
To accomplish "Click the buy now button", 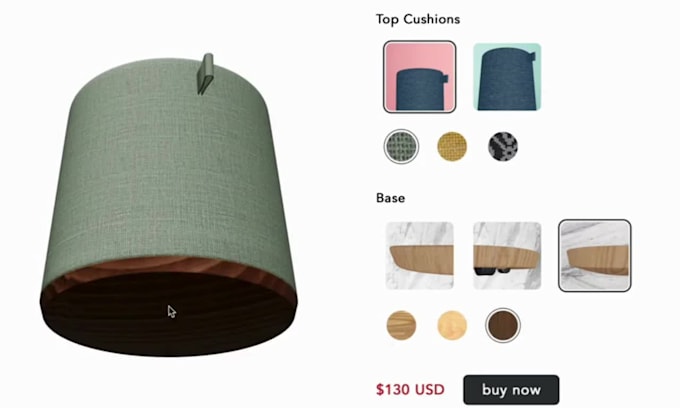I will 511,390.
